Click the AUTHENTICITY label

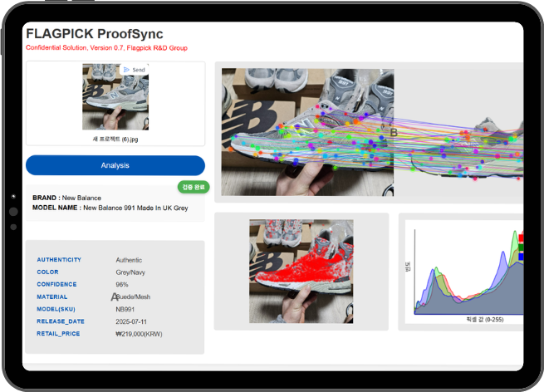point(59,260)
